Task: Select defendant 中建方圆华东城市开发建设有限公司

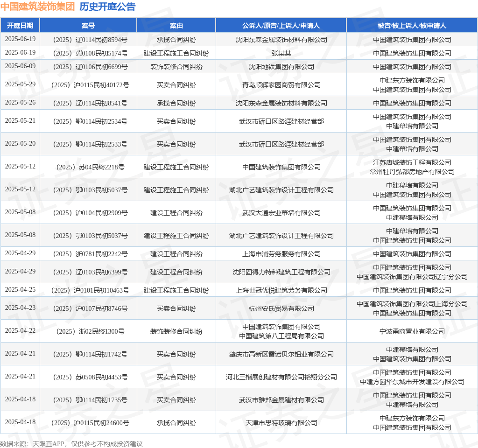Action: tap(412, 382)
